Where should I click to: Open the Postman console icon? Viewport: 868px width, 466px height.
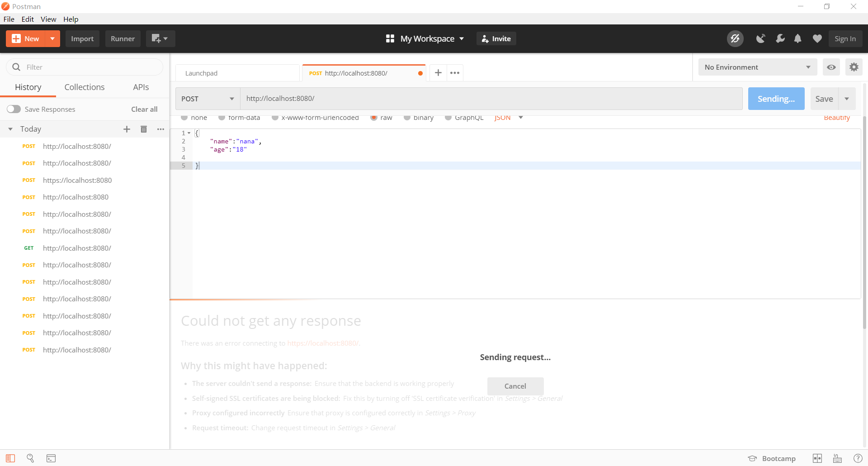pyautogui.click(x=51, y=458)
